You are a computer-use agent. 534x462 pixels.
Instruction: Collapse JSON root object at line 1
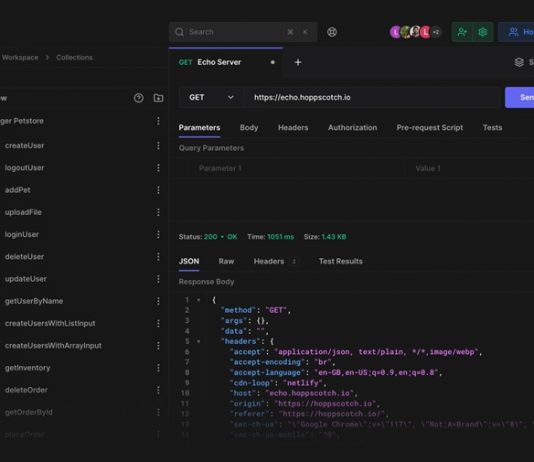199,300
